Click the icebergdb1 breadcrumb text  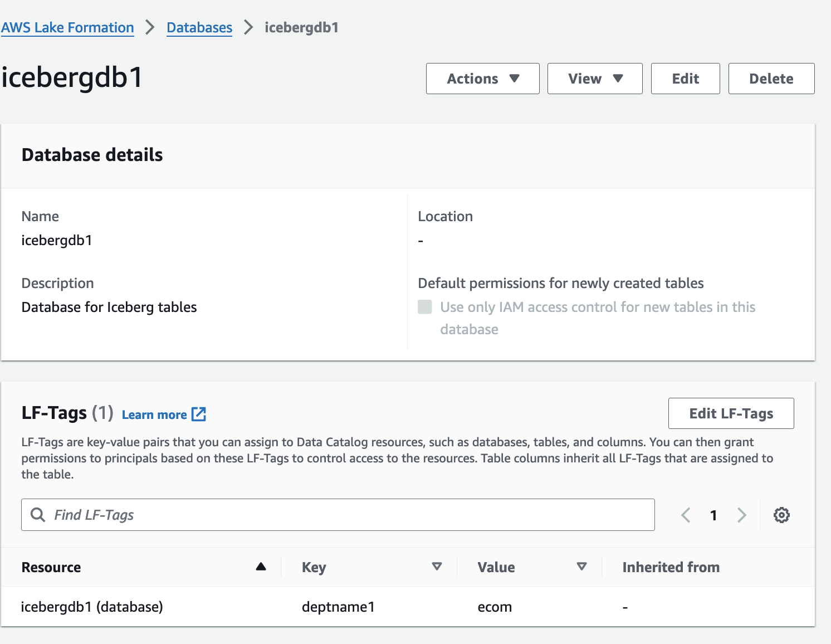[301, 27]
